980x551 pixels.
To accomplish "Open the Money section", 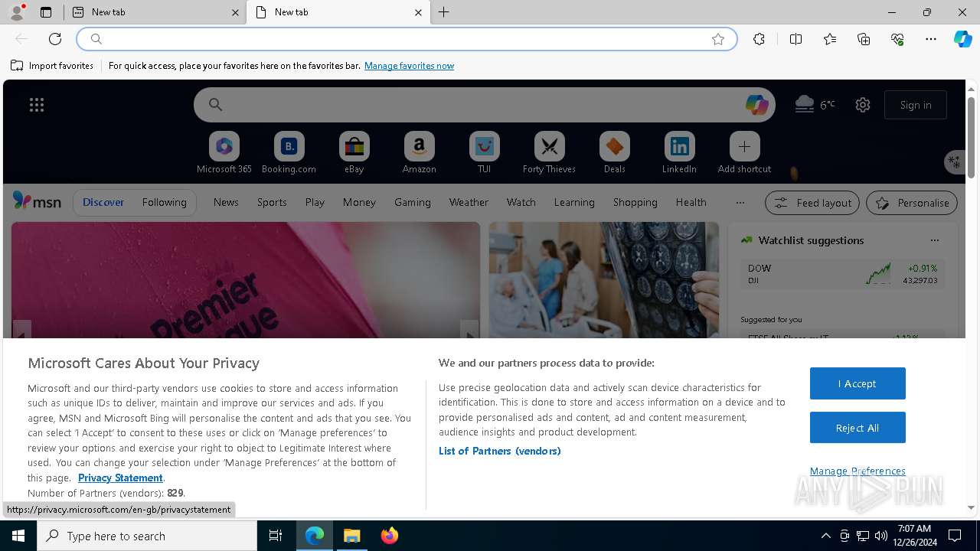I will pyautogui.click(x=359, y=202).
